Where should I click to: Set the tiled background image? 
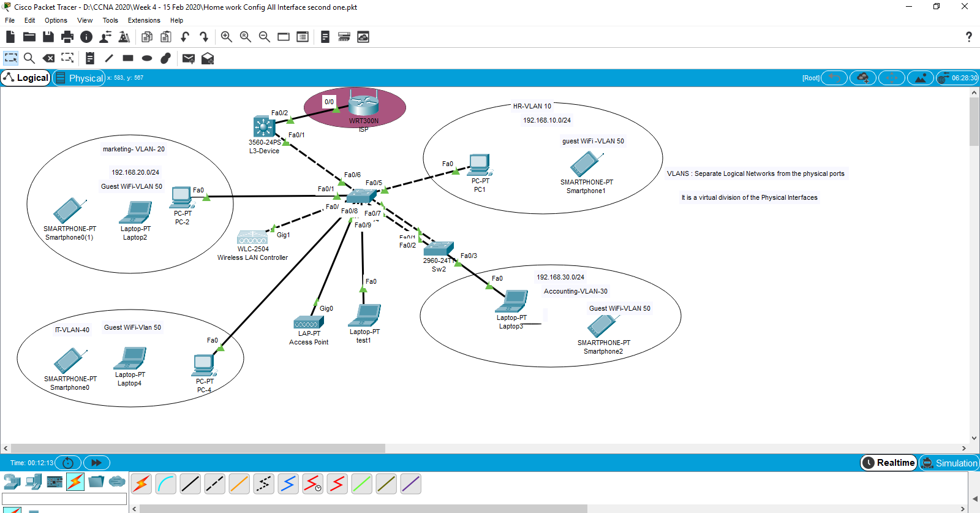click(921, 78)
